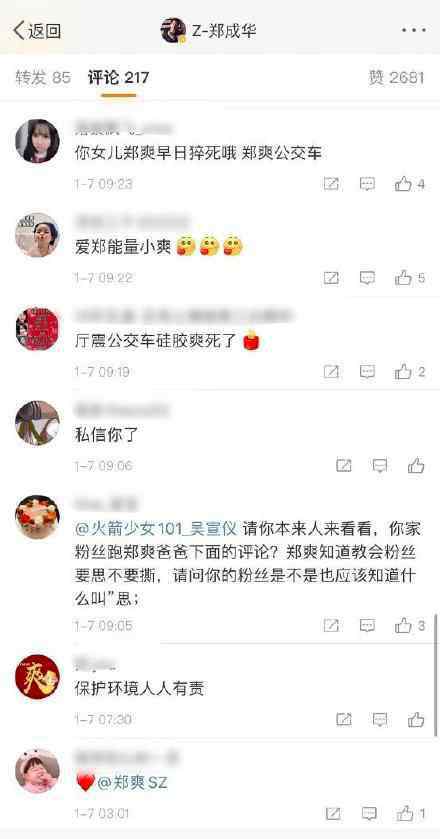
Task: Reply to the 保护环境人人有责 comment
Action: tap(380, 719)
